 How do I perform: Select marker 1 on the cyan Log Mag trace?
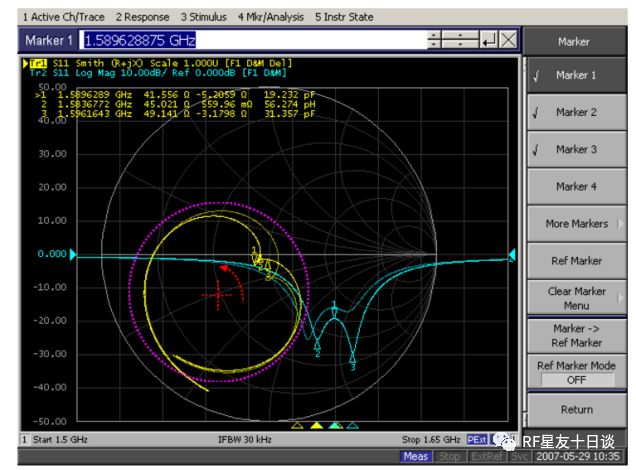(334, 308)
